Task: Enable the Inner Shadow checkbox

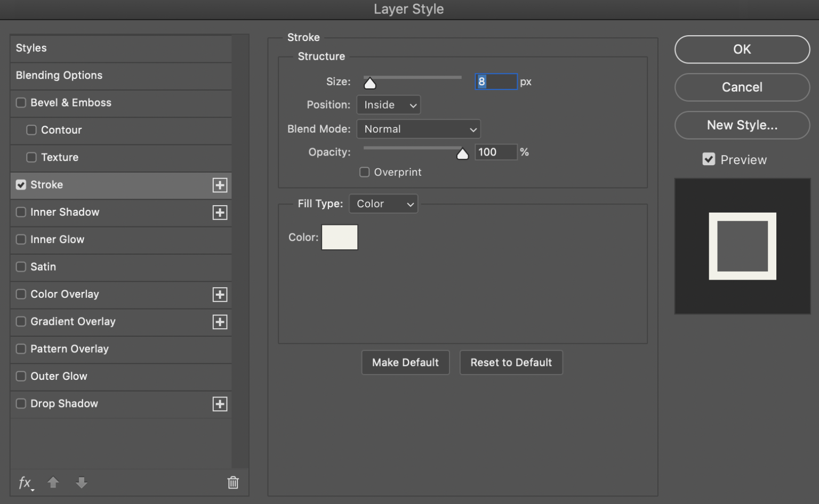Action: coord(21,212)
